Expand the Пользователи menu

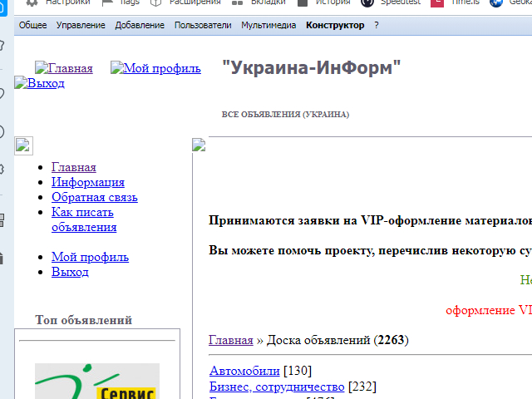click(203, 26)
